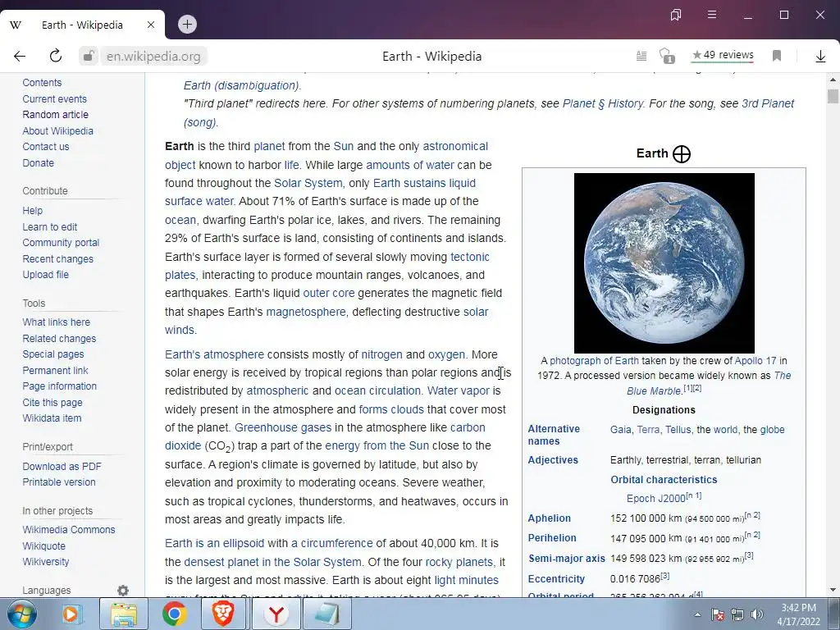Image resolution: width=840 pixels, height=630 pixels.
Task: Open a new tab with plus button
Action: pos(187,24)
